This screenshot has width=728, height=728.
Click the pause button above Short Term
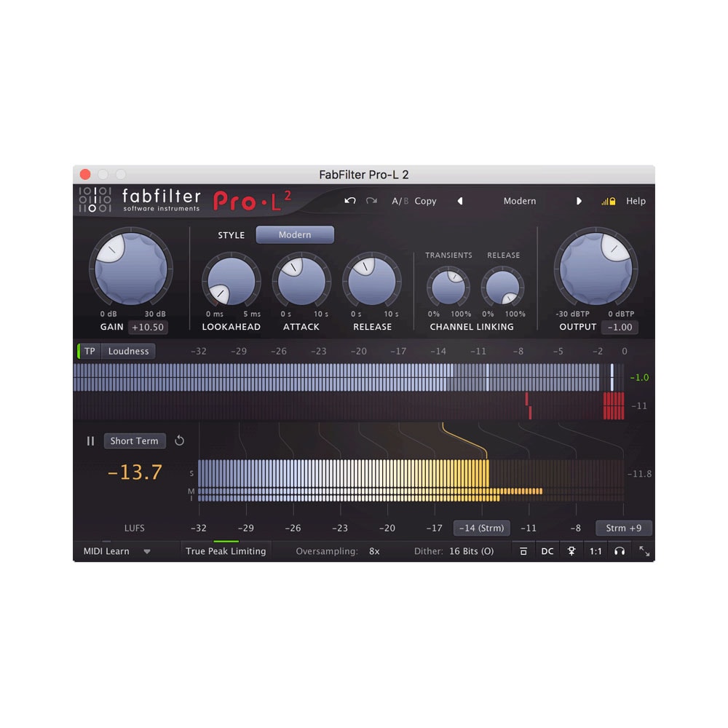click(90, 441)
